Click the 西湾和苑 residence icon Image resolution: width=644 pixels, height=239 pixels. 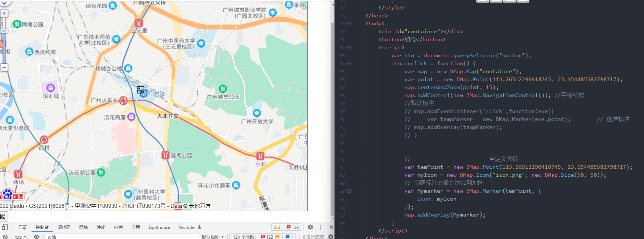[x=29, y=51]
